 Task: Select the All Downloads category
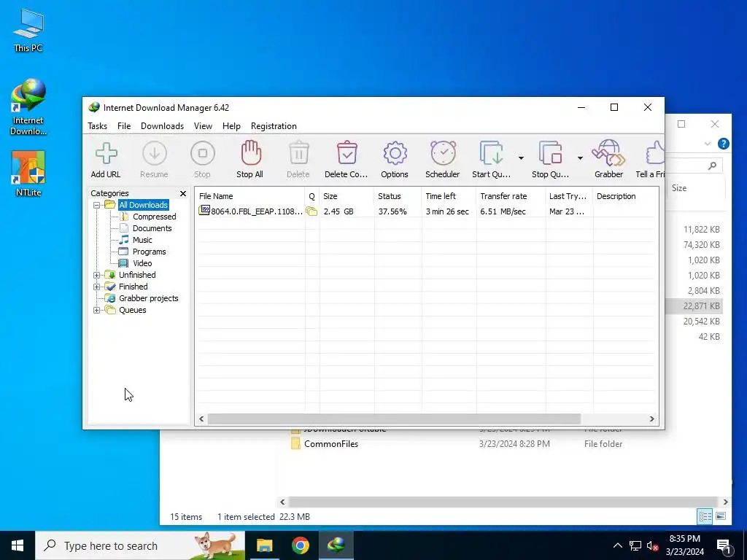coord(144,205)
